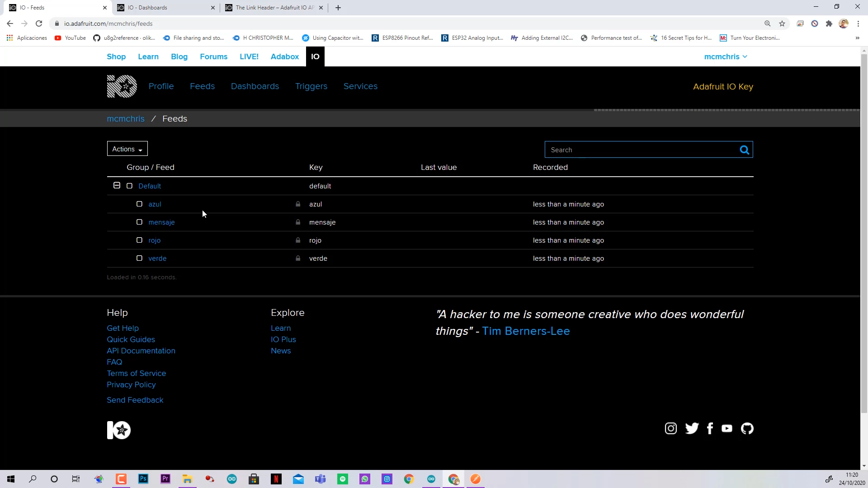Screen dimensions: 868x488
Task: Select the mensaje feed checkbox
Action: click(x=140, y=222)
